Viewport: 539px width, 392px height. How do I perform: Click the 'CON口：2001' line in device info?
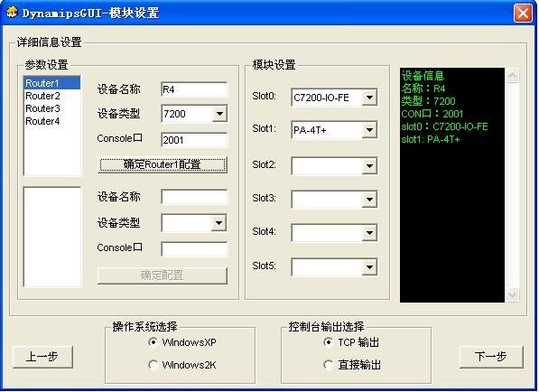tap(432, 114)
